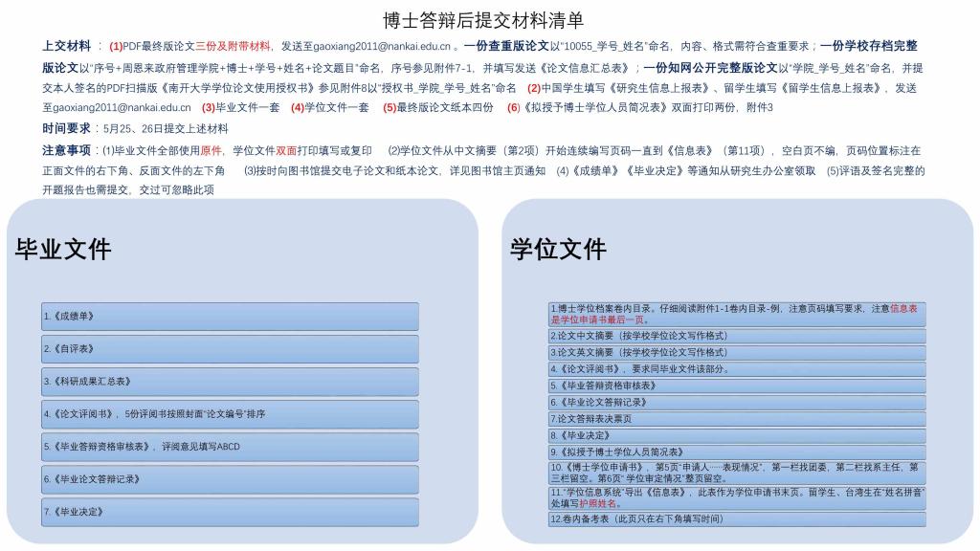Image resolution: width=980 pixels, height=551 pixels.
Task: Select 7.《毕业决定》 in the 毕业文件 list
Action: pos(229,512)
